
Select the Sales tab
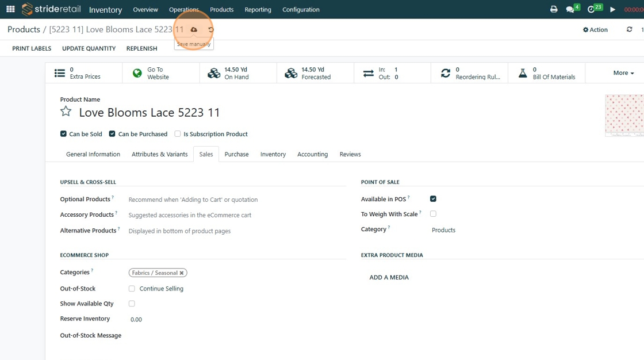(x=206, y=154)
